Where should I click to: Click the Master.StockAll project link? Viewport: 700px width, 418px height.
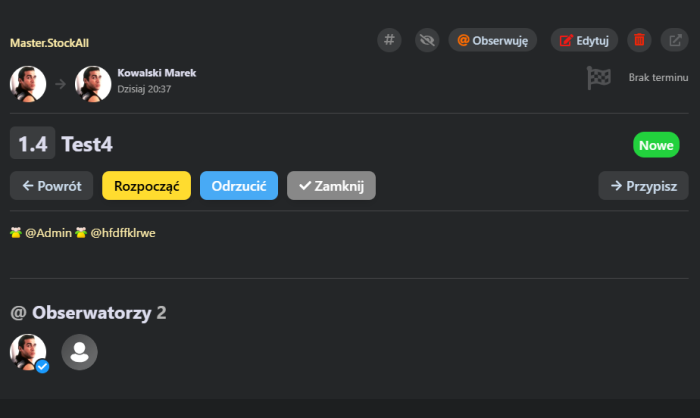pyautogui.click(x=49, y=43)
